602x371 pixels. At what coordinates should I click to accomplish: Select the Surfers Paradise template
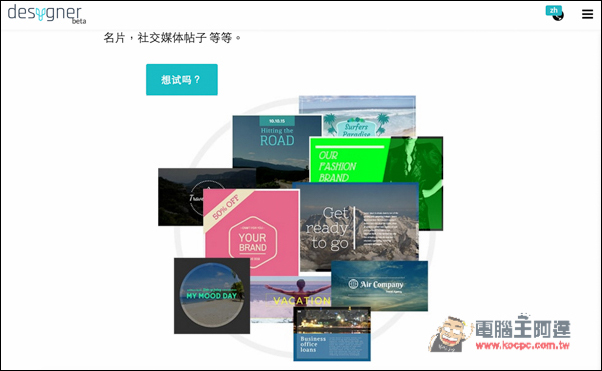[x=357, y=116]
